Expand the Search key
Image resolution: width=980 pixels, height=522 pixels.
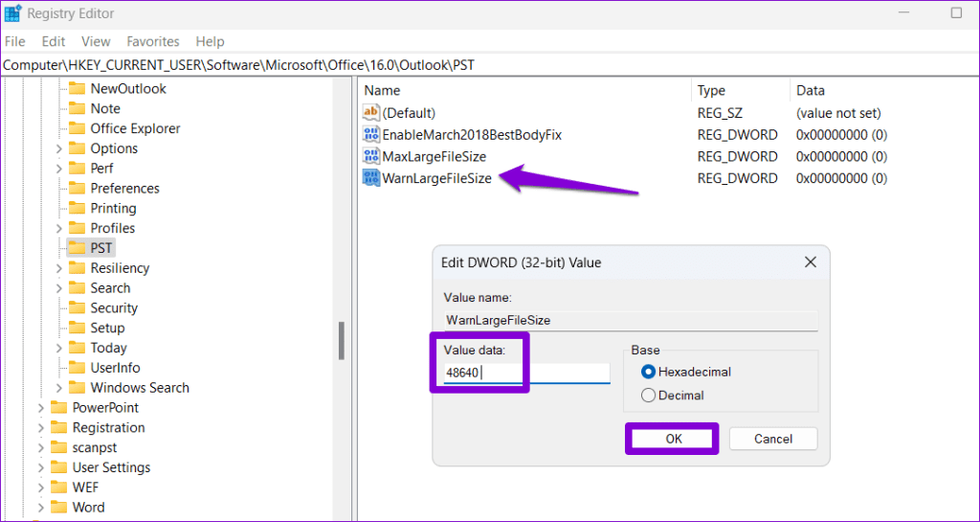point(58,288)
